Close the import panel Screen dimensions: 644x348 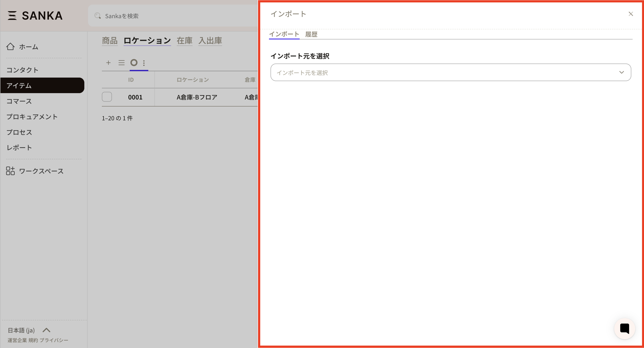pos(630,14)
